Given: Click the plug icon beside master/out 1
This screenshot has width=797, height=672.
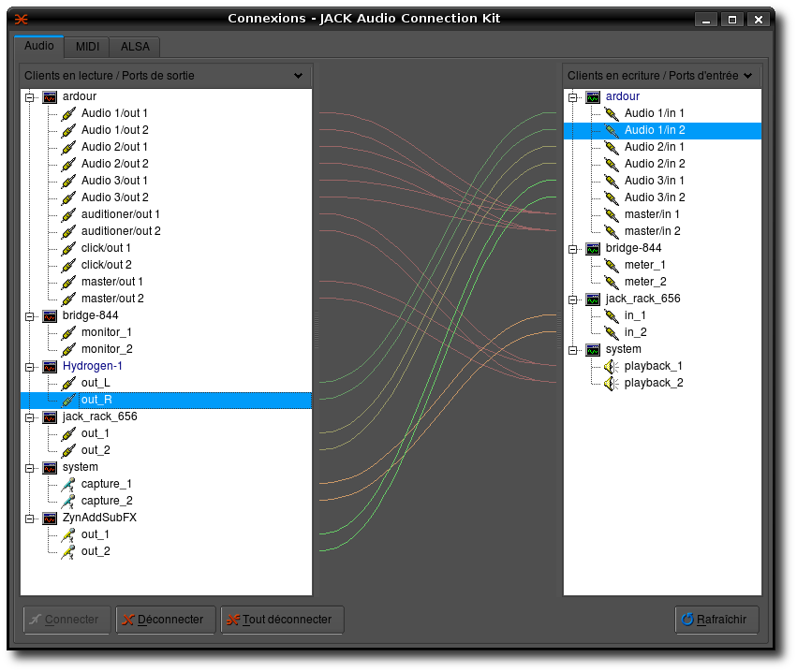Looking at the screenshot, I should (x=68, y=282).
